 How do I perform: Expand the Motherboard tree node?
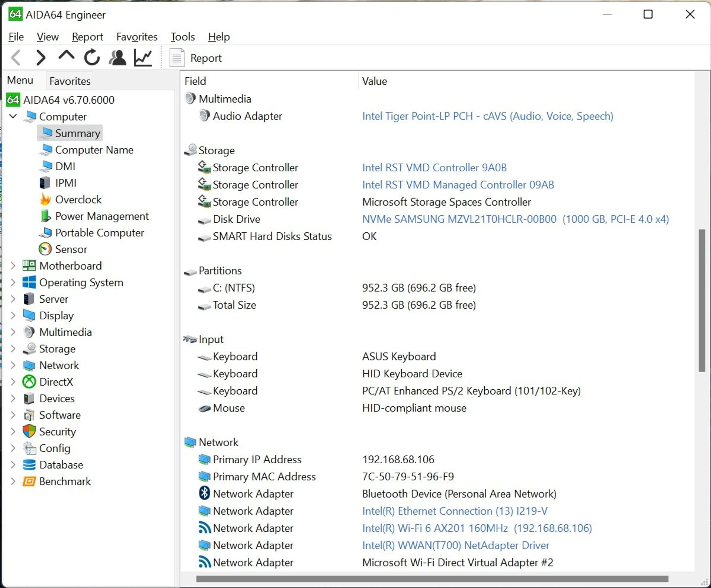tap(13, 266)
